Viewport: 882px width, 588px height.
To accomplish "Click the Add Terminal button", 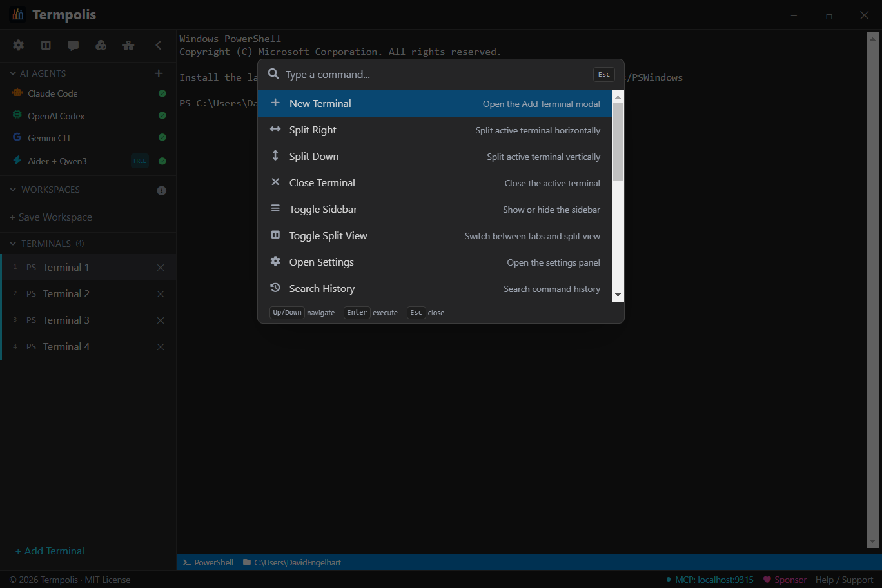I will pyautogui.click(x=50, y=551).
